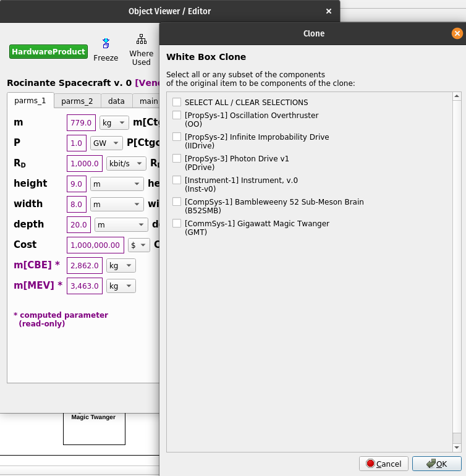Open the GW unit dropdown for P
Image resolution: width=466 pixels, height=476 pixels.
[106, 143]
